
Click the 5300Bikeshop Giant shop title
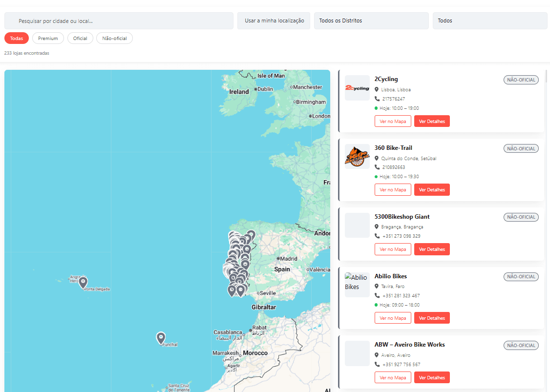(402, 217)
